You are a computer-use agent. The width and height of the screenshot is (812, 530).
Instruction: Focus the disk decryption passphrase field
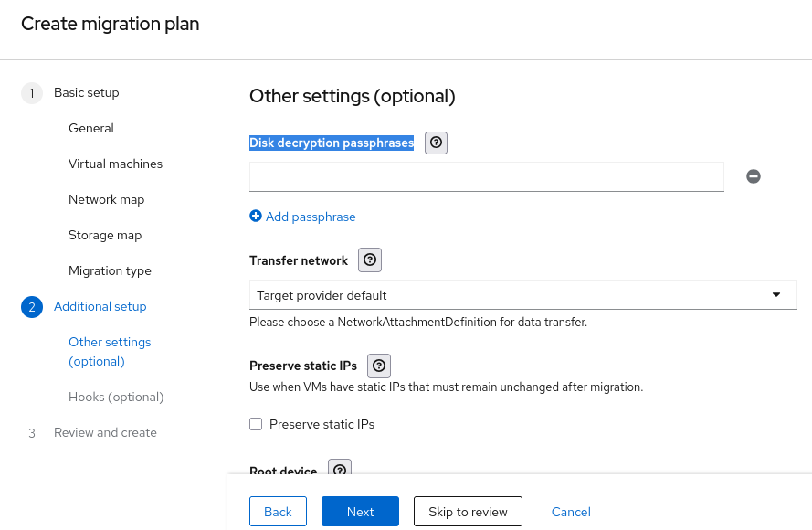(486, 176)
